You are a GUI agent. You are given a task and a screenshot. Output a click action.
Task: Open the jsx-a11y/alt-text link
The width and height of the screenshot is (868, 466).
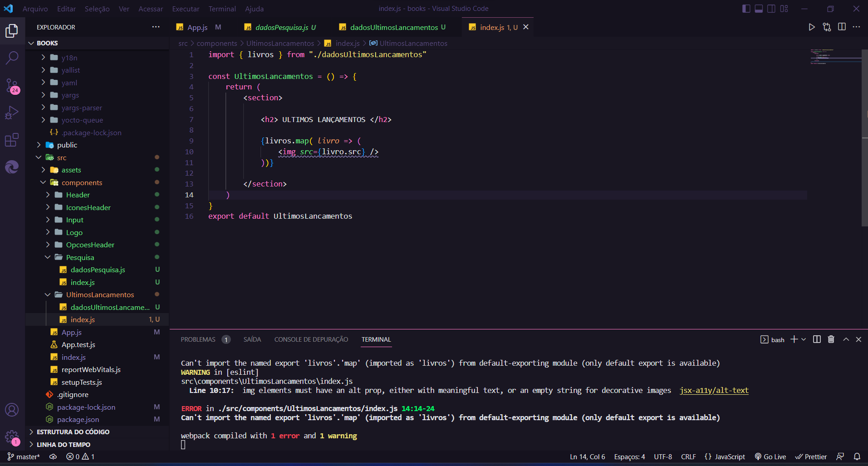[x=714, y=390]
